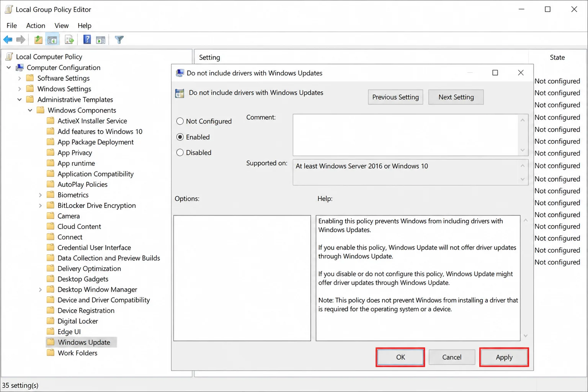Screen dimensions: 588x392
Task: Click the Local Computer Policy root icon
Action: pos(9,57)
